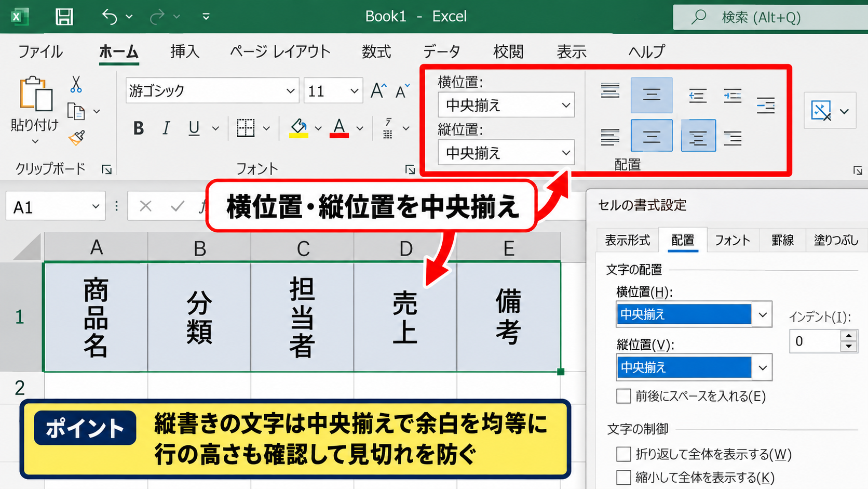Click the Save icon in title bar
The width and height of the screenshot is (868, 489).
64,17
